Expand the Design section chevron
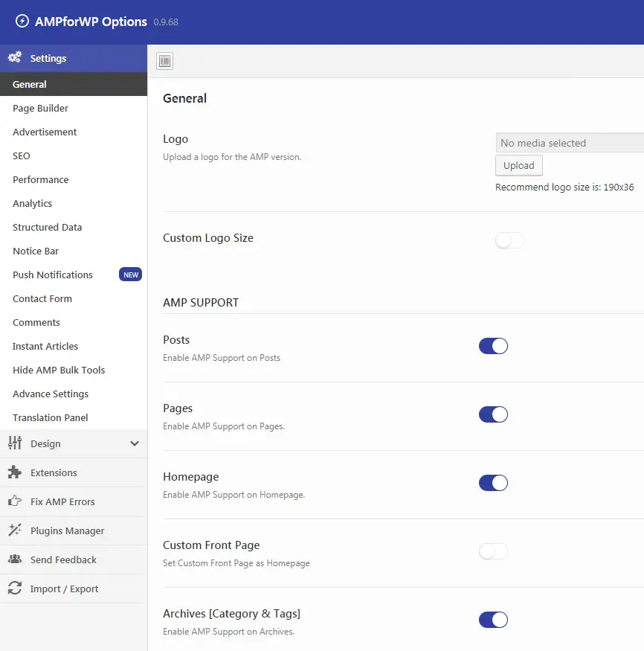Viewport: 644px width, 651px height. click(135, 443)
